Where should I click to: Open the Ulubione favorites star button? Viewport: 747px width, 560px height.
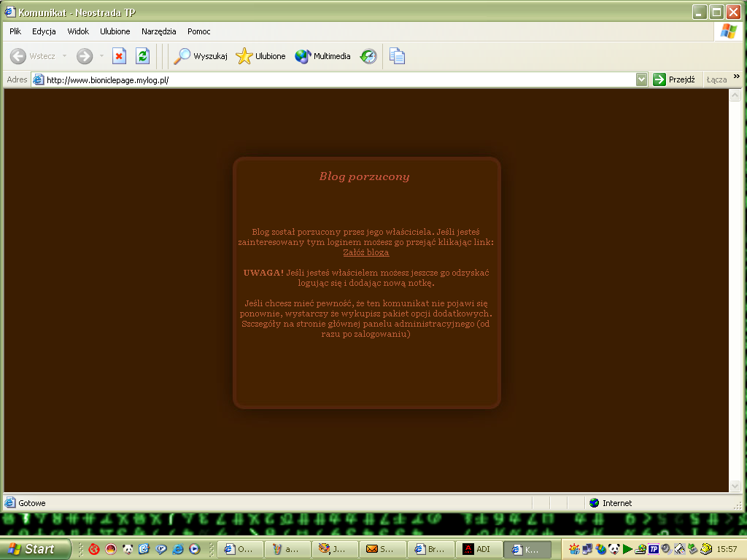point(261,56)
